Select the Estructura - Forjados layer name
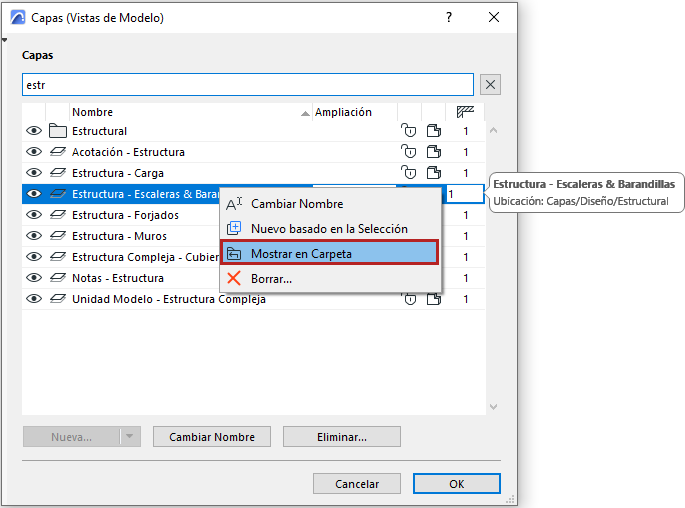Image resolution: width=685 pixels, height=508 pixels. coord(125,215)
